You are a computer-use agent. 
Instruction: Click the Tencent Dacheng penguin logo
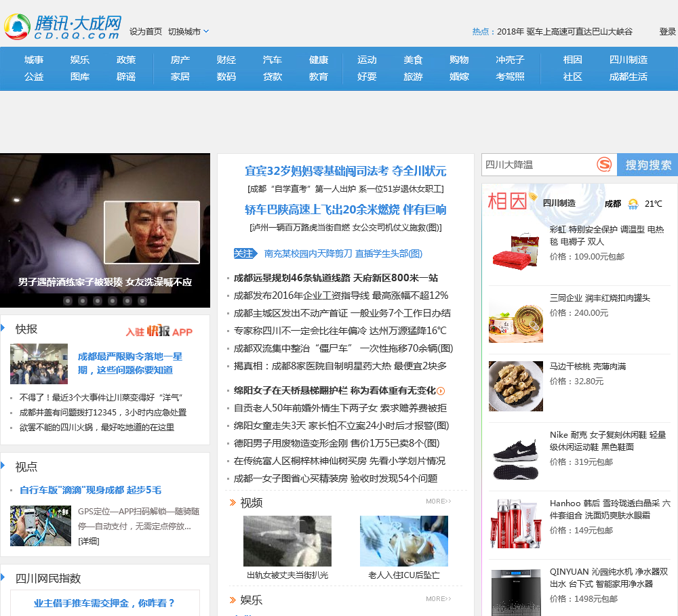tap(18, 27)
